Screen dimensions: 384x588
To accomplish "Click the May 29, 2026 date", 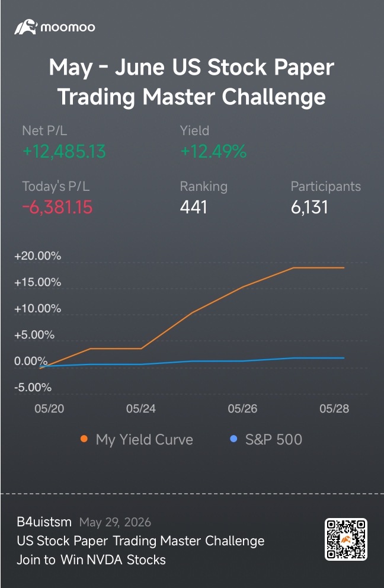I will (115, 522).
